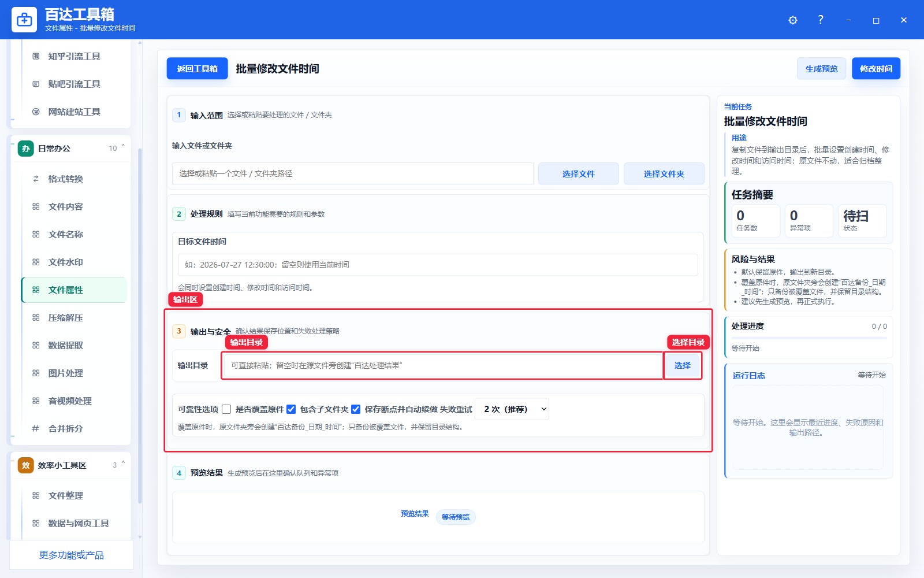Image resolution: width=924 pixels, height=578 pixels.
Task: Focus the 输入文件或文件夹 path field
Action: pyautogui.click(x=353, y=173)
